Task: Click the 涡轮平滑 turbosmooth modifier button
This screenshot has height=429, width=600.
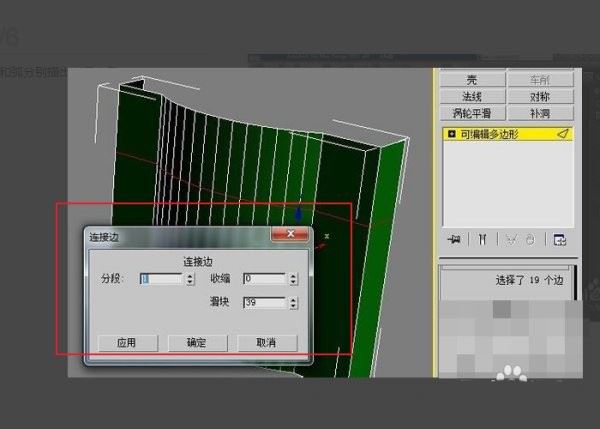Action: (472, 113)
